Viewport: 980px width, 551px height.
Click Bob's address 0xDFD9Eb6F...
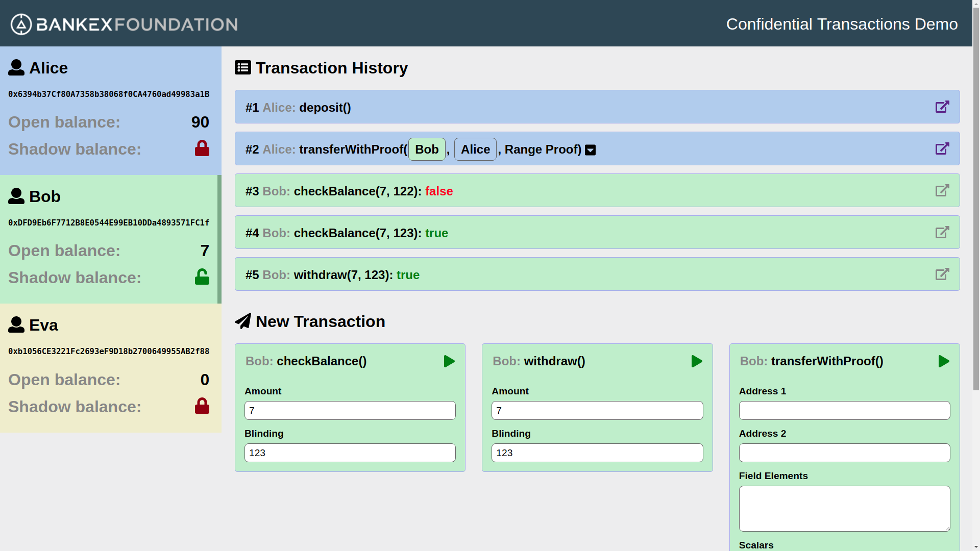(109, 223)
